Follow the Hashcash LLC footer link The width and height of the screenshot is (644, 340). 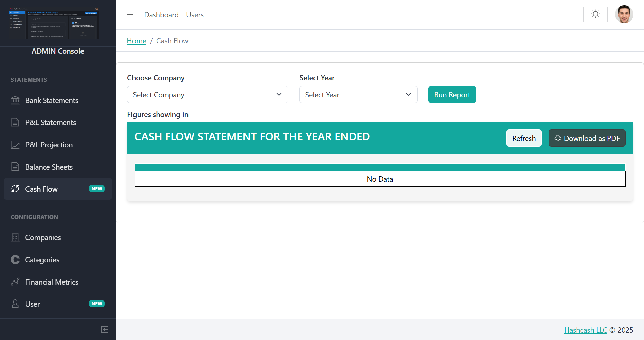(x=585, y=330)
